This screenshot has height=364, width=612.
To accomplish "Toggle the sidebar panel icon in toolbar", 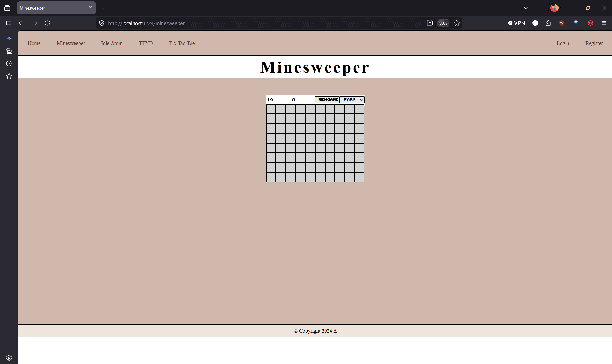I will point(9,23).
